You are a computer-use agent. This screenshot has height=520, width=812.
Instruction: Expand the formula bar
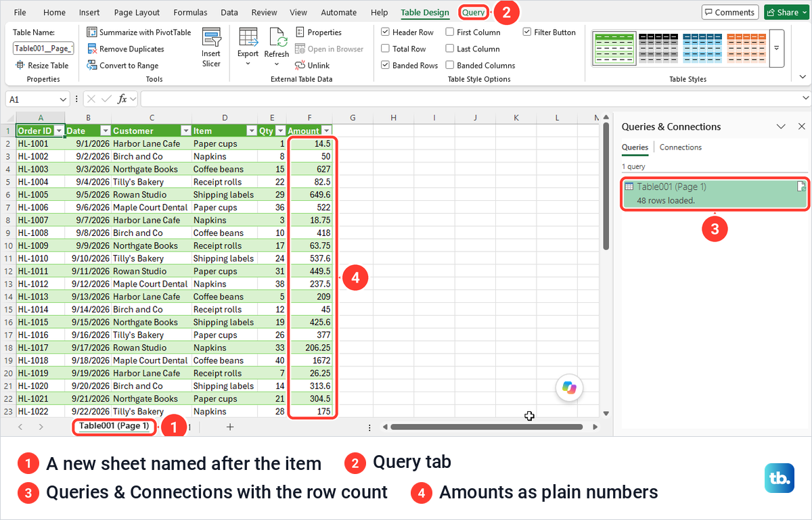point(805,99)
